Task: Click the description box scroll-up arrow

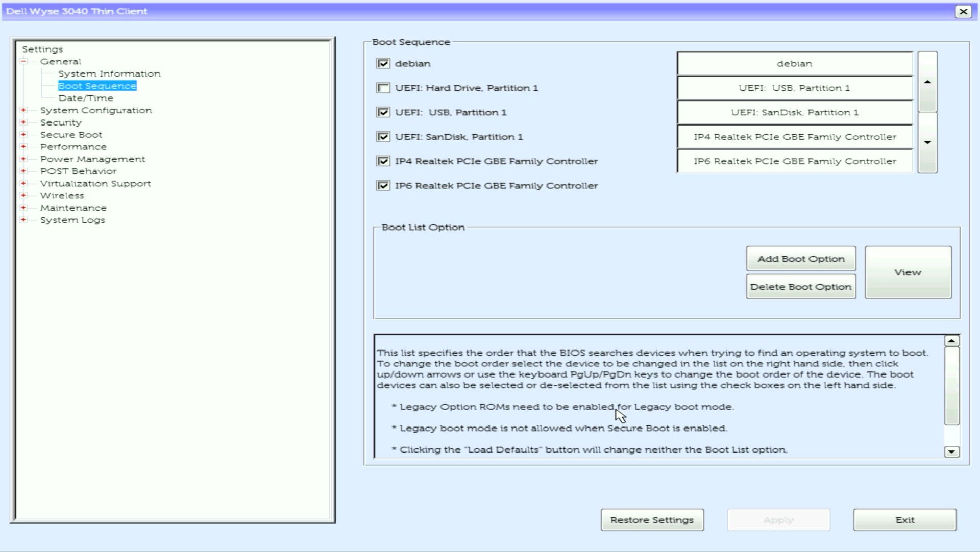Action: [x=951, y=341]
